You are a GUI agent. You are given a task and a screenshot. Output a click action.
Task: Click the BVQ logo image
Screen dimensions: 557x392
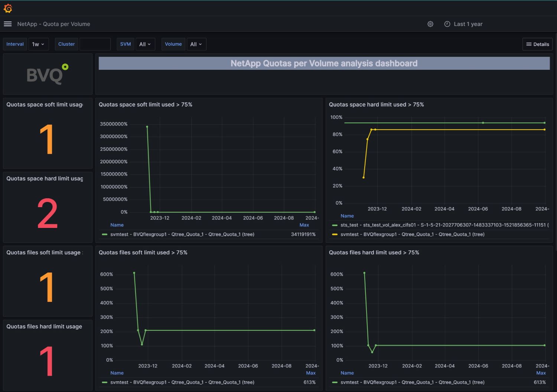47,74
